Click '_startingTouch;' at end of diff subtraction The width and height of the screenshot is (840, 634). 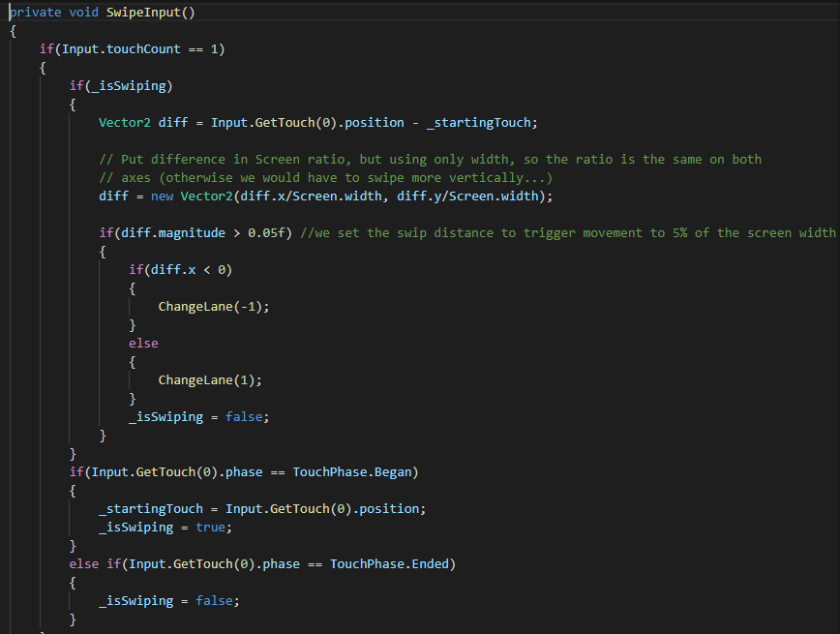pos(482,123)
